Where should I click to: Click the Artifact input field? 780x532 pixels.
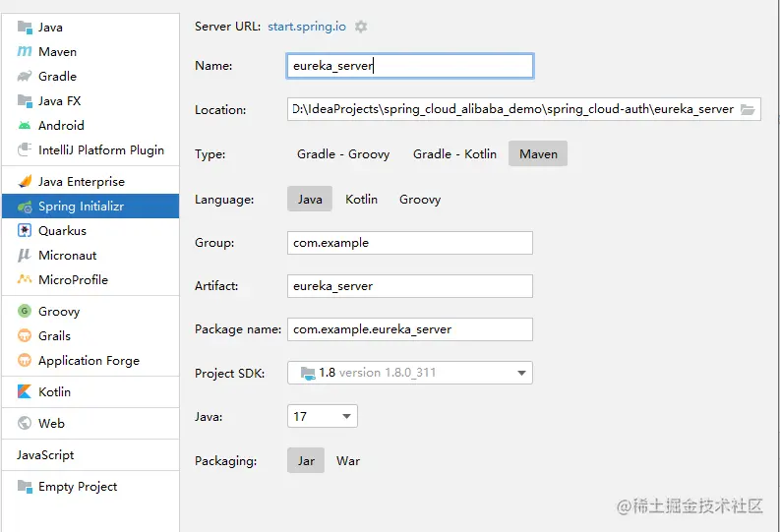(x=410, y=286)
